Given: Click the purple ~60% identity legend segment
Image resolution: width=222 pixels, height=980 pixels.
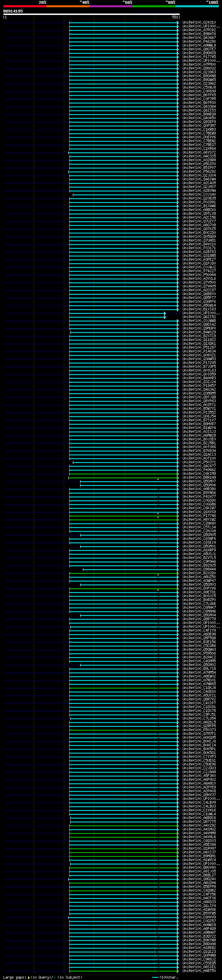Looking at the screenshot, I should 111,6.
